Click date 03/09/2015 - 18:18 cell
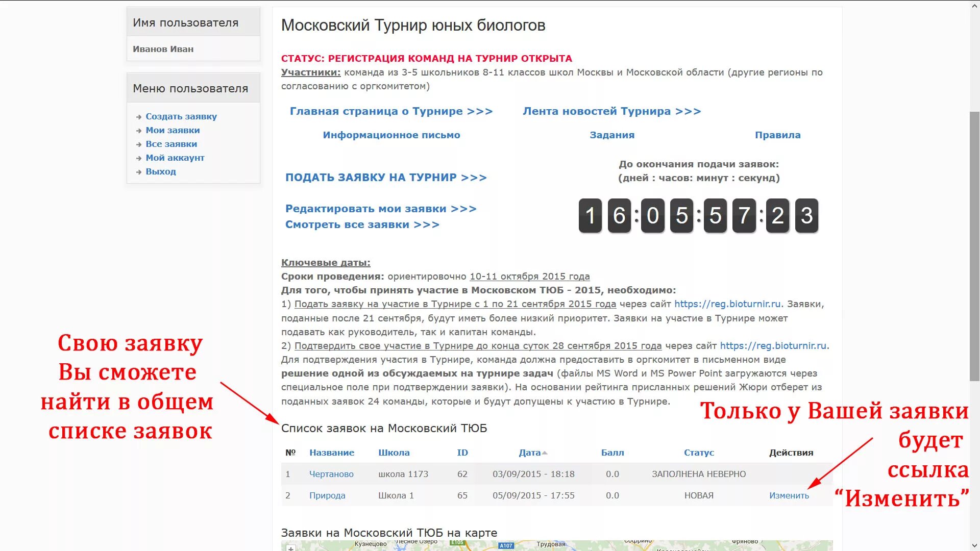 tap(533, 474)
